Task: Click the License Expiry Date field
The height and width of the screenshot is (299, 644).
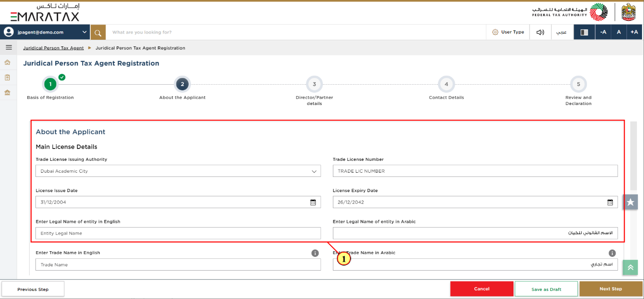Action: (475, 202)
